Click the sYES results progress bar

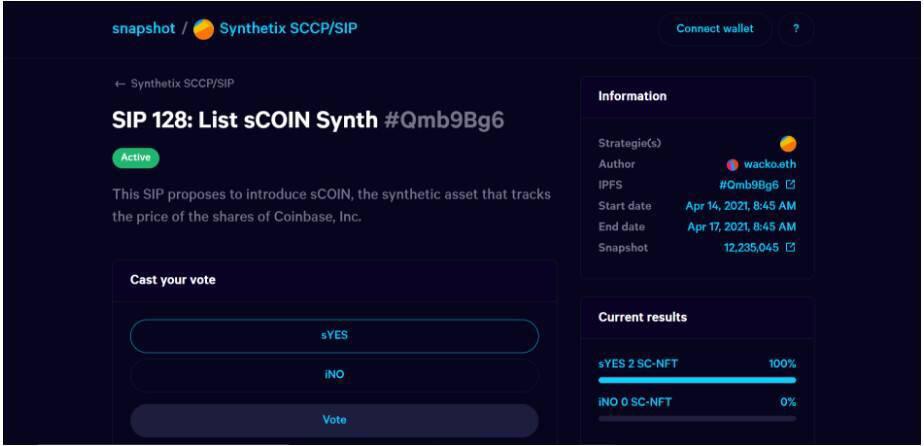point(697,380)
